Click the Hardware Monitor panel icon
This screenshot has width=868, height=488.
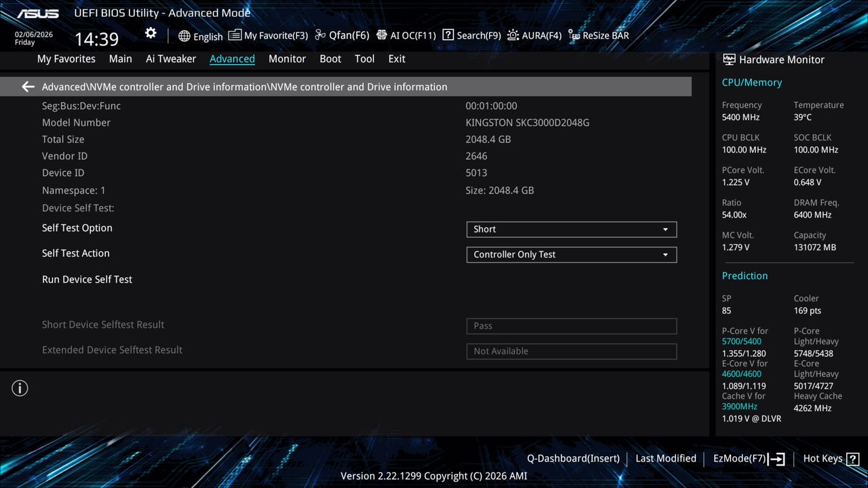tap(728, 60)
